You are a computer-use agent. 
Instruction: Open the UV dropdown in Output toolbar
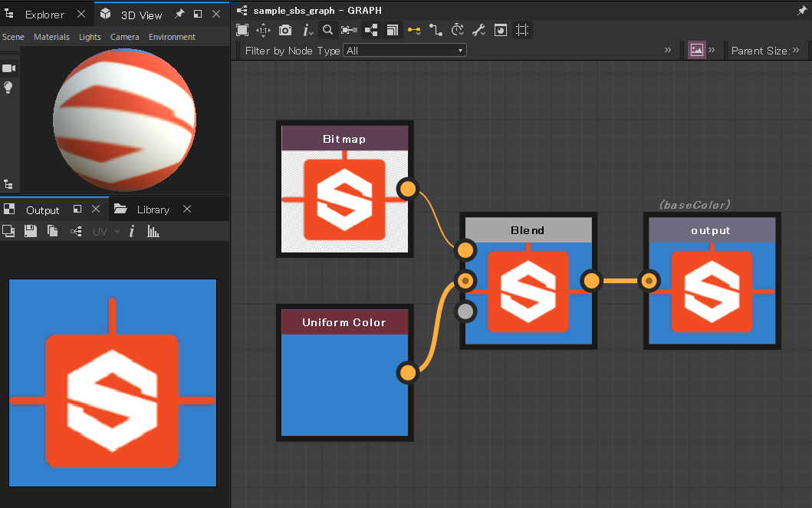pos(106,231)
